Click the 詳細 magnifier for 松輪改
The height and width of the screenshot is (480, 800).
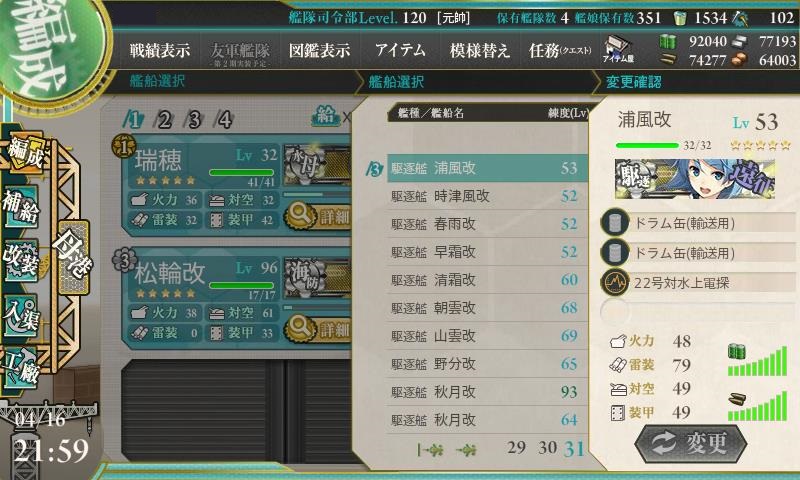318,329
